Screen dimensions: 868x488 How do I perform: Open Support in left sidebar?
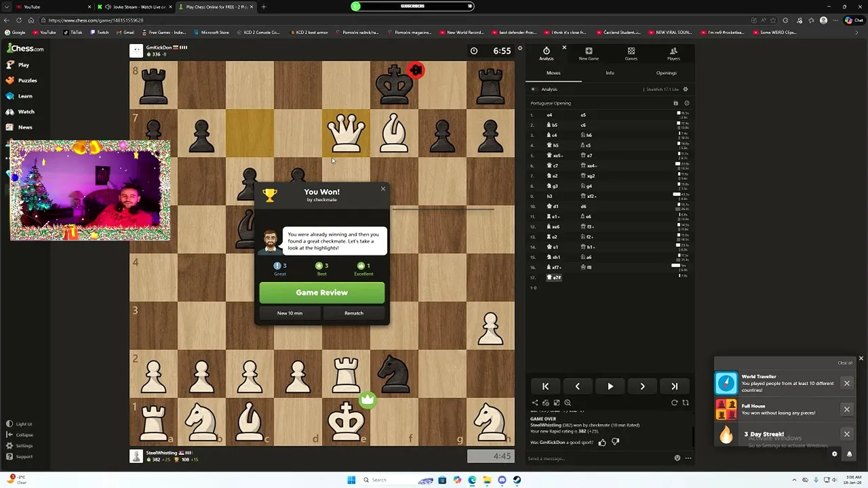pos(20,457)
